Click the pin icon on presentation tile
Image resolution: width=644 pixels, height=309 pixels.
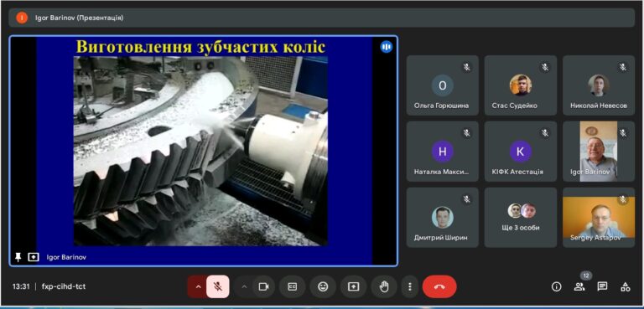(18, 257)
